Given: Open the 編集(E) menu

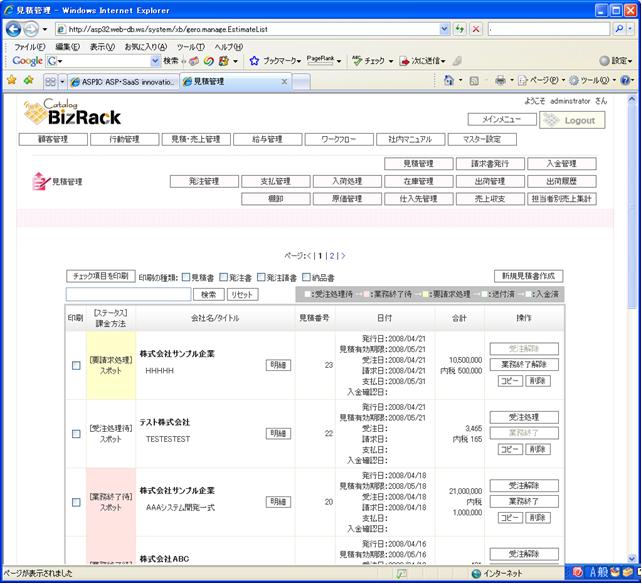Looking at the screenshot, I should (68, 47).
